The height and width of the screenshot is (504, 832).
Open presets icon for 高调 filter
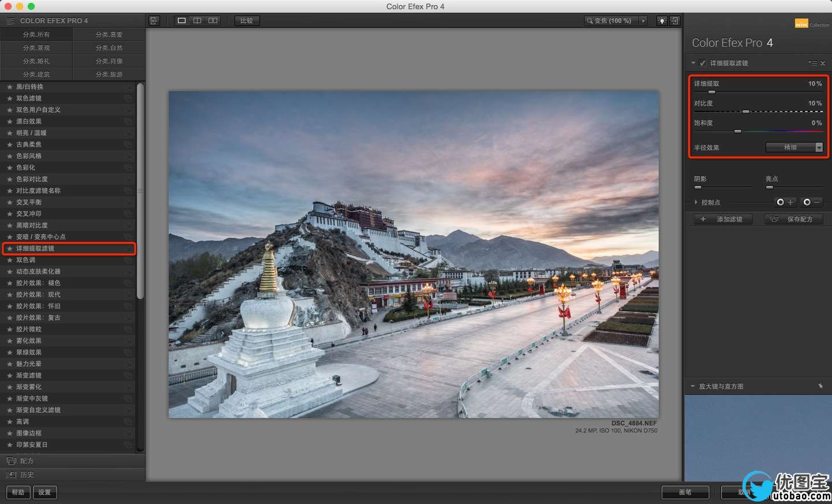coord(128,421)
